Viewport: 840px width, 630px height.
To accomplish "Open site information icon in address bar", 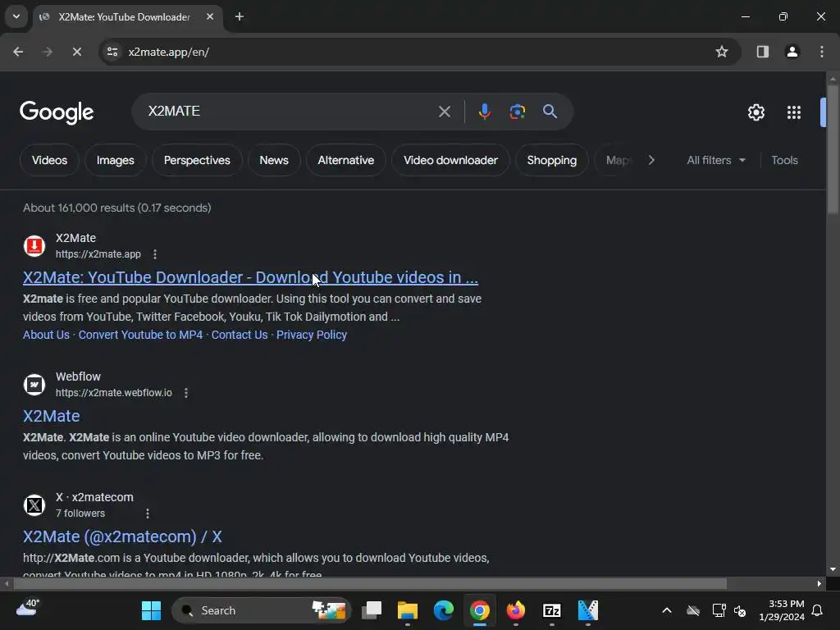I will pos(112,52).
